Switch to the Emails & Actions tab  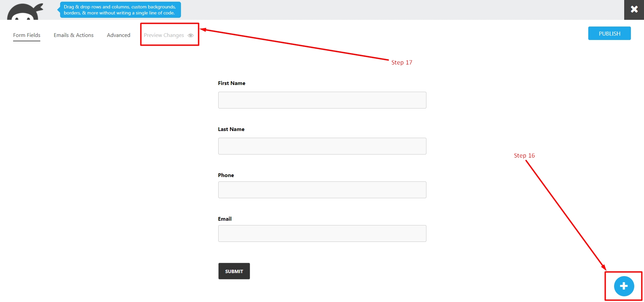74,35
